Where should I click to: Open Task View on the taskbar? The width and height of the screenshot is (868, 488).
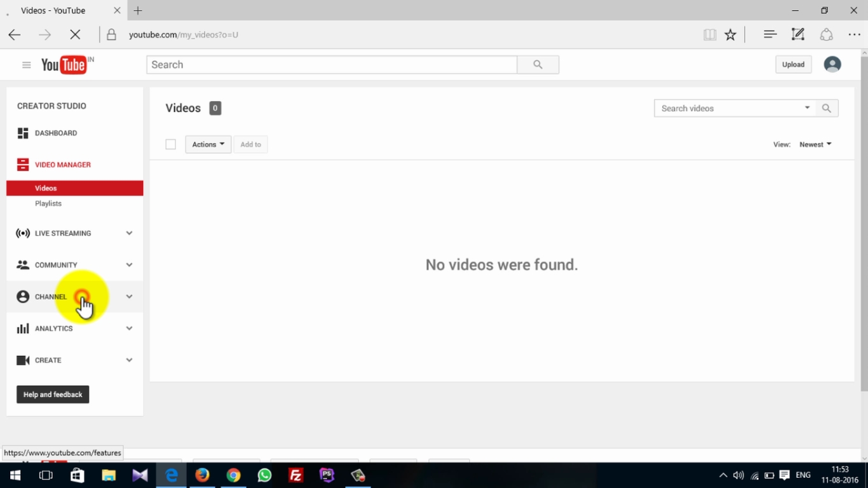pyautogui.click(x=46, y=475)
